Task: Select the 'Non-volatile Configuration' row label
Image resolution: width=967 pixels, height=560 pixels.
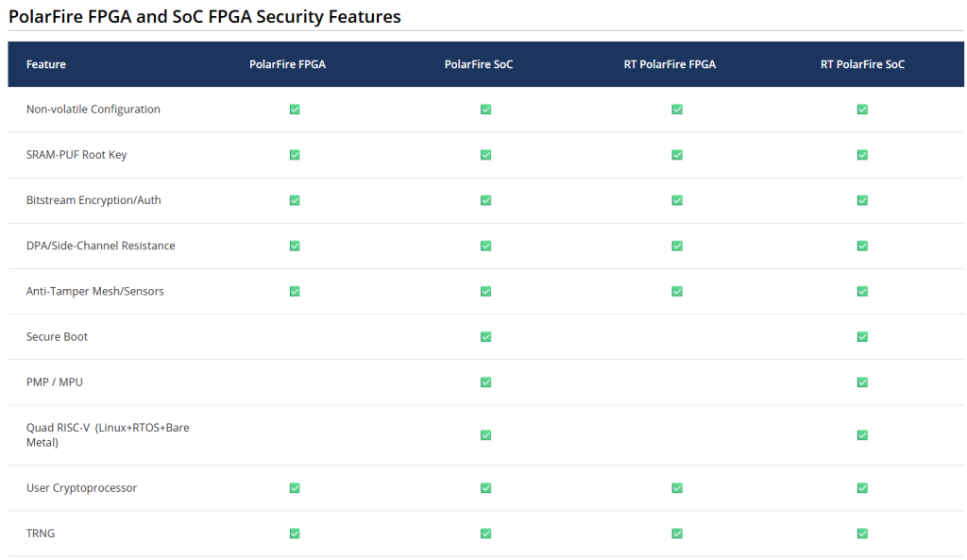Action: coord(93,110)
